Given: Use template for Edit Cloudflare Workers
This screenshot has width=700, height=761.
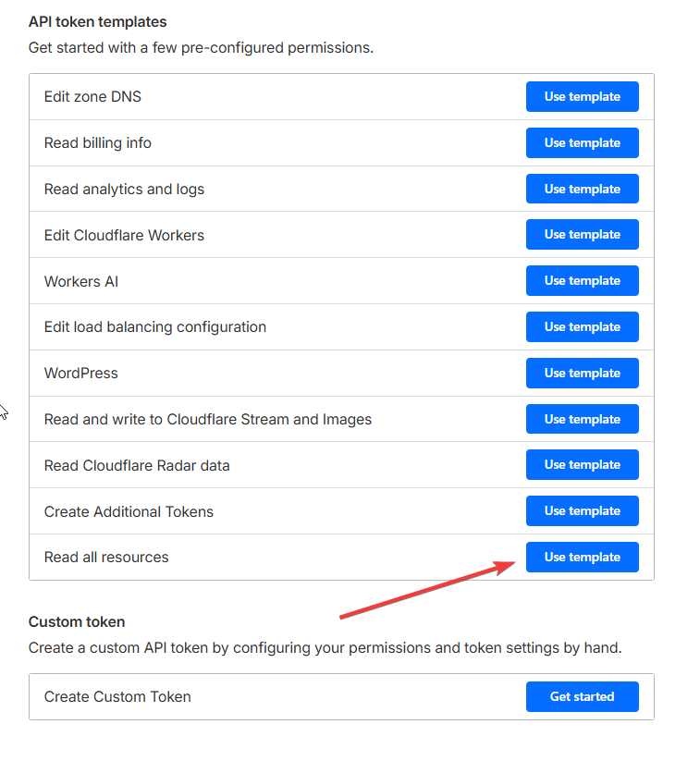Looking at the screenshot, I should tap(582, 235).
